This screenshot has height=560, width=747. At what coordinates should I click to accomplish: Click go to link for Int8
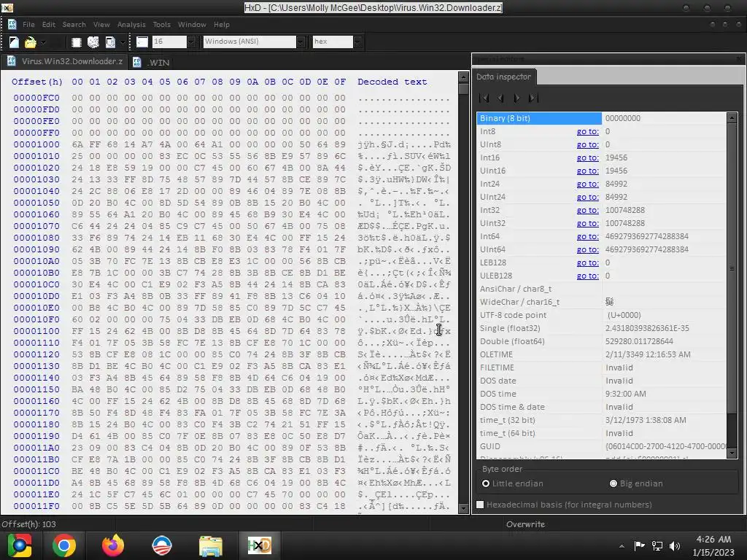pyautogui.click(x=587, y=131)
